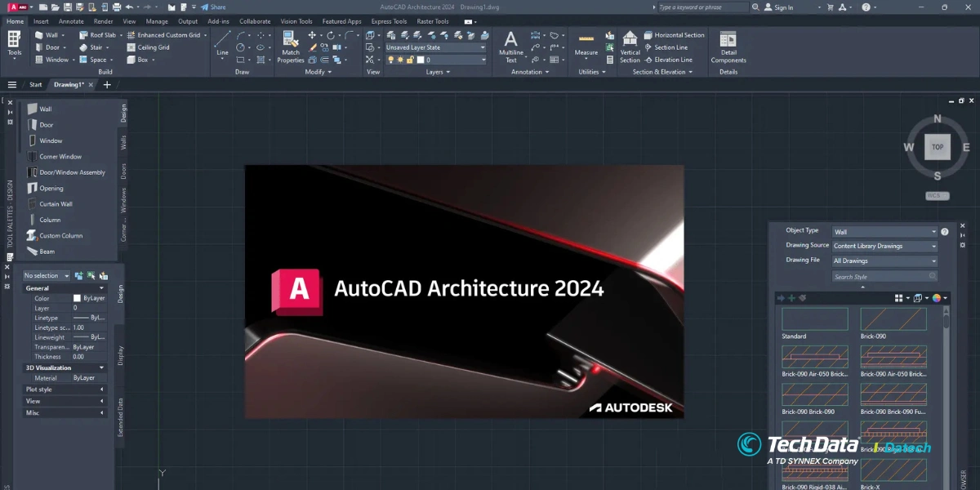Add a new drawing tab with plus button
Image resolution: width=980 pixels, height=490 pixels.
107,85
